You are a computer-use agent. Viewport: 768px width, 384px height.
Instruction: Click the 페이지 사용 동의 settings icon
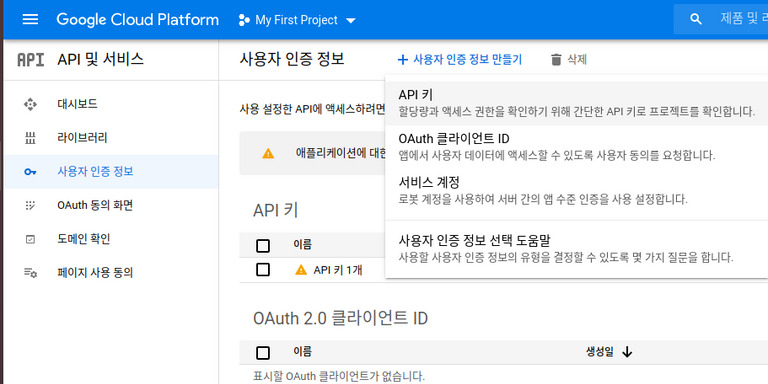click(30, 273)
